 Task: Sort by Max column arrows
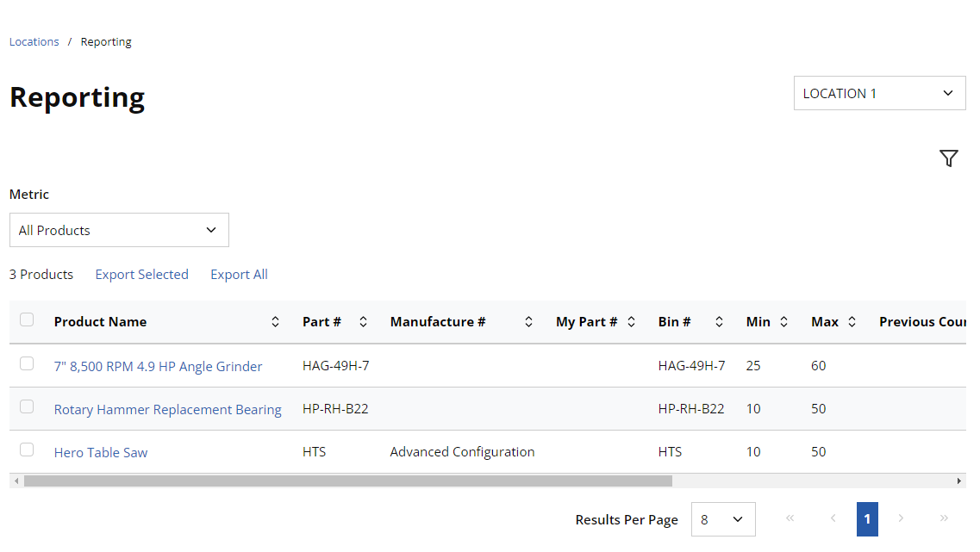852,321
